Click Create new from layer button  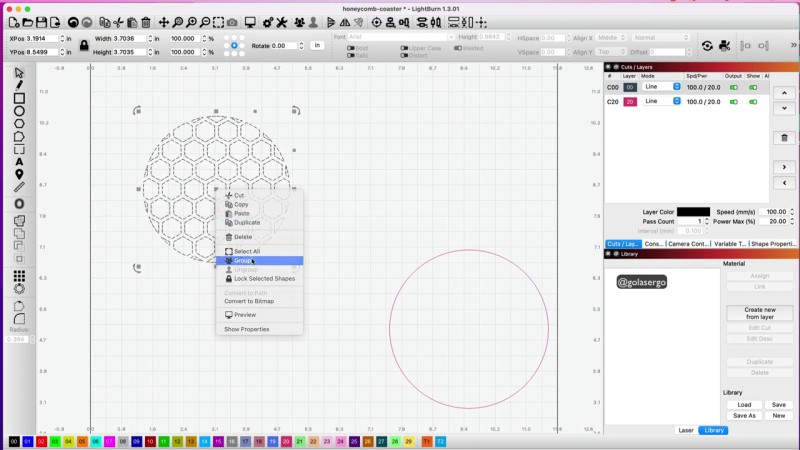[x=759, y=314]
